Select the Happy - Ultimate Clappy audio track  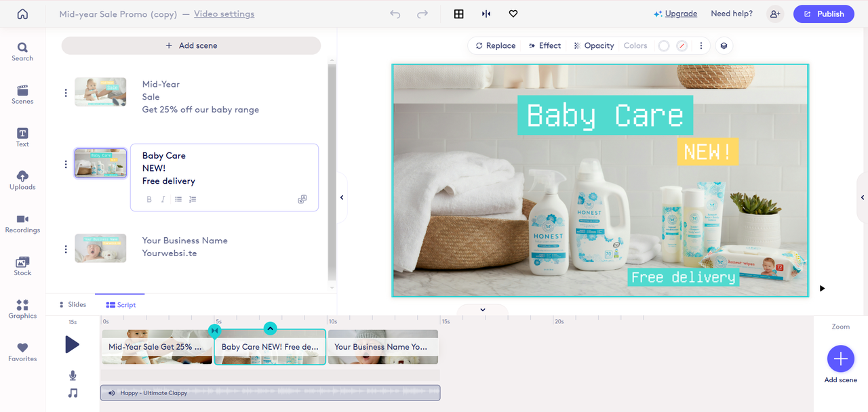(x=270, y=392)
